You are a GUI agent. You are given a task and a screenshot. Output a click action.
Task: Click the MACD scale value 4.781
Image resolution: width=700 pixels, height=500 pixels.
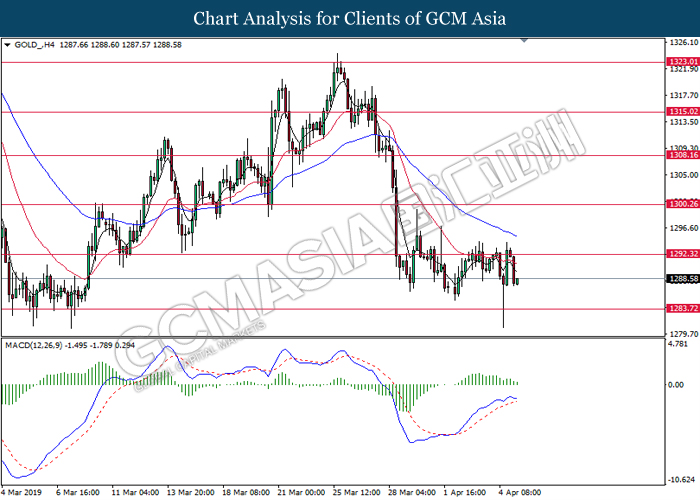coord(679,344)
